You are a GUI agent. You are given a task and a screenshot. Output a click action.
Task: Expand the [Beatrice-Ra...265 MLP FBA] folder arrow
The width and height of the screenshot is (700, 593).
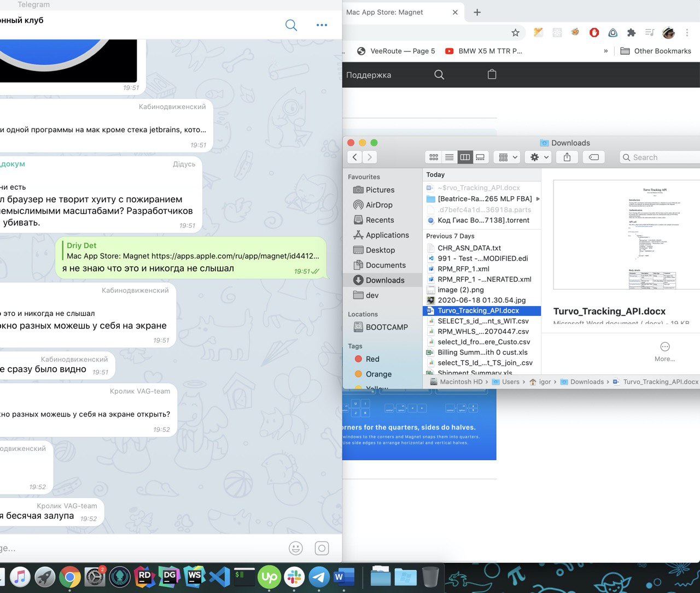538,199
